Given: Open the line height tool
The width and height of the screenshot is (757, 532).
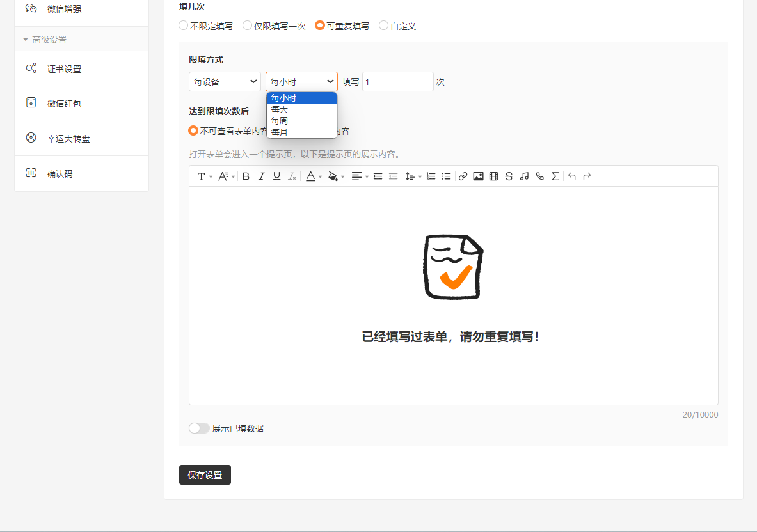Looking at the screenshot, I should tap(410, 176).
